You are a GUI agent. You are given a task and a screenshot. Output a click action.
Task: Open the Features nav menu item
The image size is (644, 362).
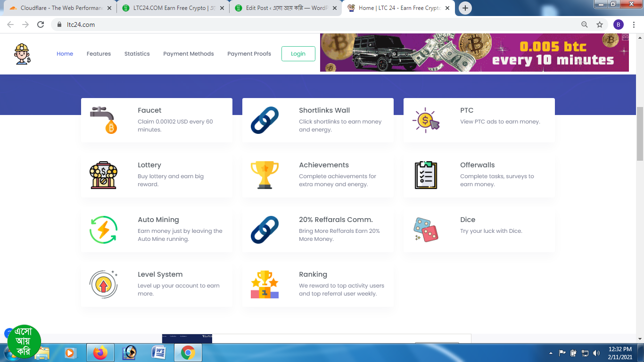click(99, 54)
